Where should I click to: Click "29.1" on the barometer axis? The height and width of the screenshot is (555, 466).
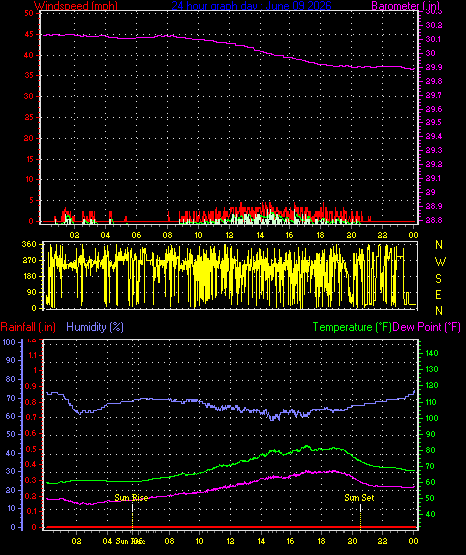pyautogui.click(x=434, y=178)
